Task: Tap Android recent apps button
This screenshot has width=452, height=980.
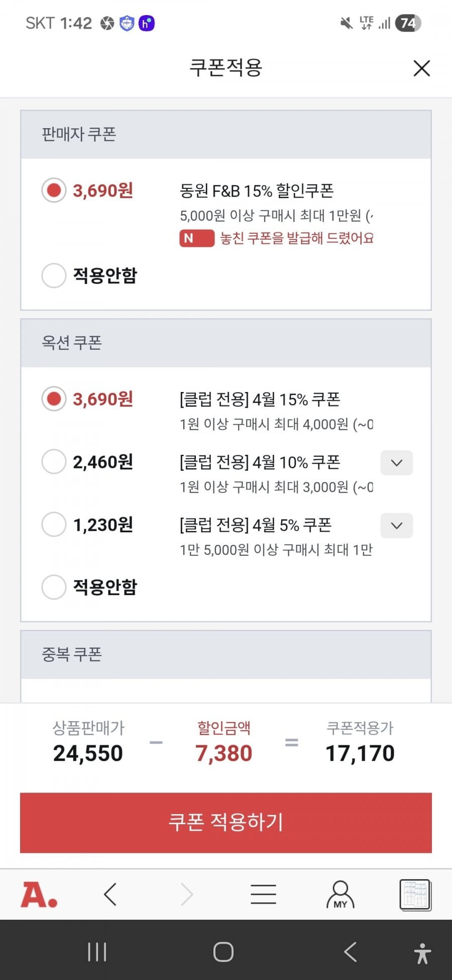Action: click(97, 952)
